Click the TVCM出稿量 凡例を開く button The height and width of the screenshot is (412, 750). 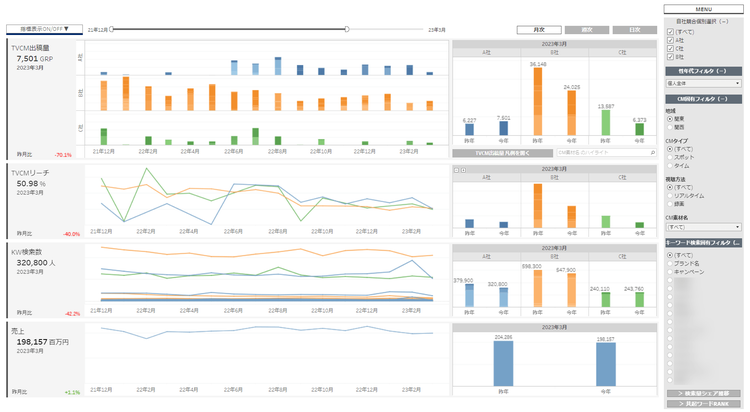click(502, 153)
